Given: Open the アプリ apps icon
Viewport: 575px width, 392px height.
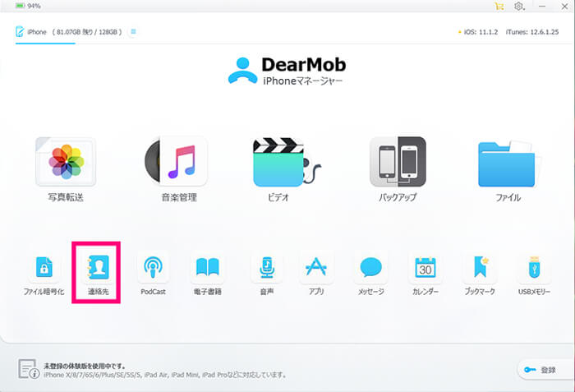Looking at the screenshot, I should click(x=315, y=268).
